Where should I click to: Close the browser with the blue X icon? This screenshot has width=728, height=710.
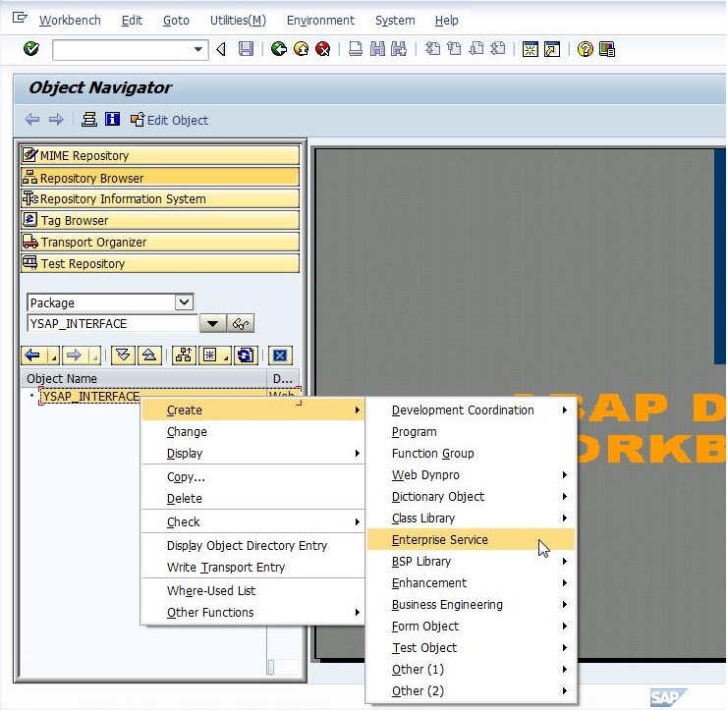point(280,355)
